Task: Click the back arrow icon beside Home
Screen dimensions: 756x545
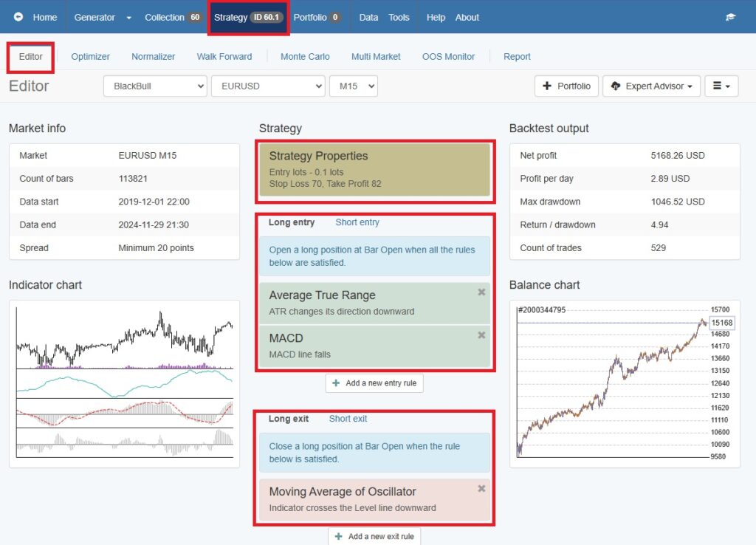Action: point(18,17)
